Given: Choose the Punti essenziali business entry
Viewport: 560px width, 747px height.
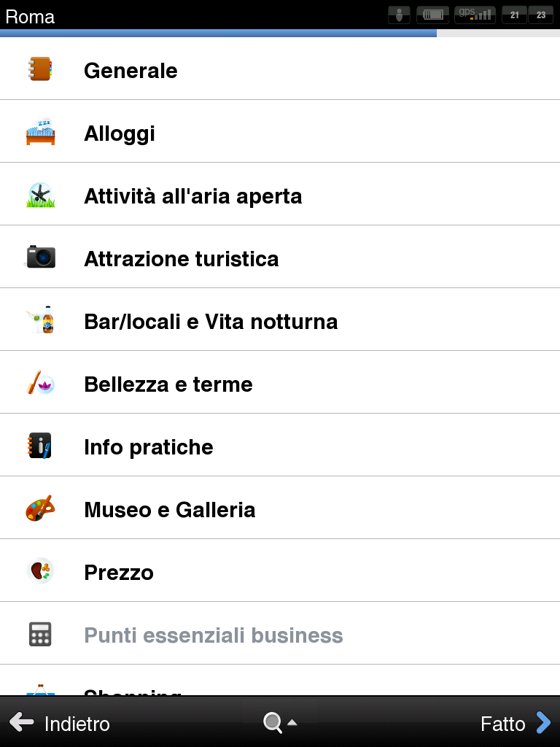Looking at the screenshot, I should [280, 633].
